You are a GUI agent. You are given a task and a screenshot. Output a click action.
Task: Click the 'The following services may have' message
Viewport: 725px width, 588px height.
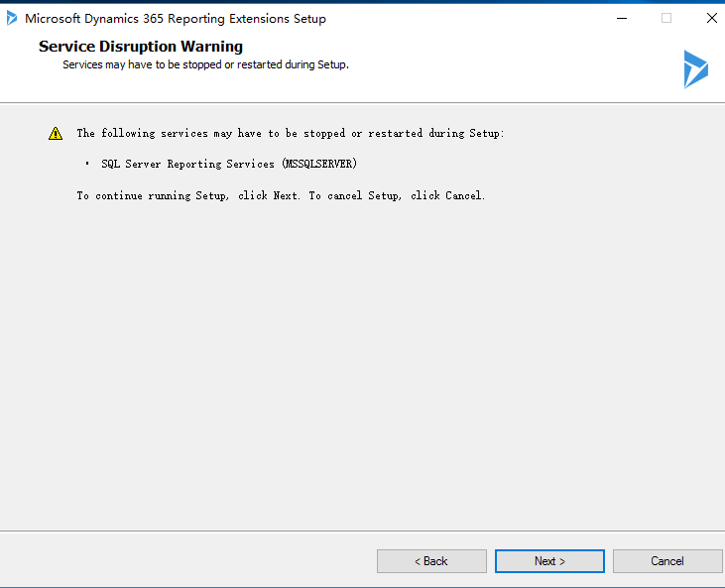coord(291,133)
